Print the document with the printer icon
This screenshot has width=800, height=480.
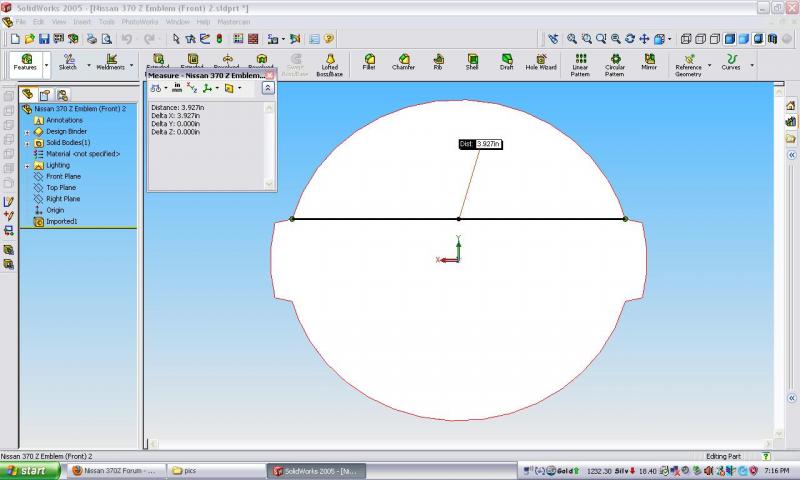92,39
